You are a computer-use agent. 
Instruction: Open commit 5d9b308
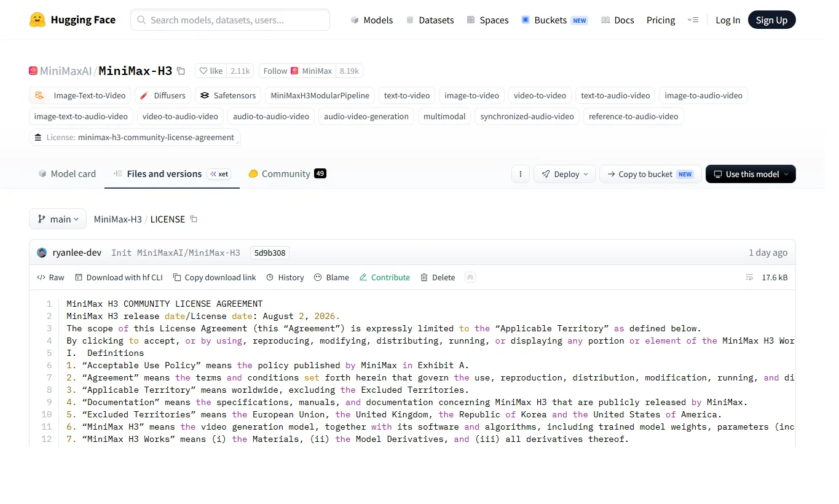[269, 253]
